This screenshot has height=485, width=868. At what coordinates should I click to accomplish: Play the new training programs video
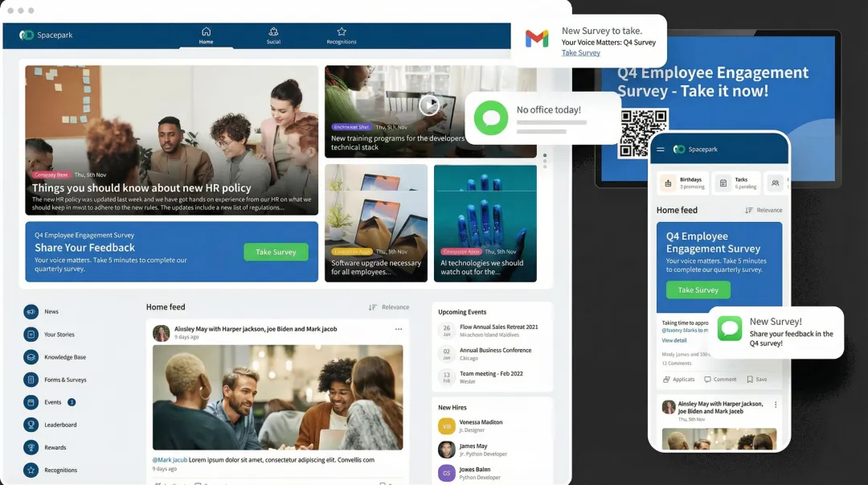coord(429,105)
